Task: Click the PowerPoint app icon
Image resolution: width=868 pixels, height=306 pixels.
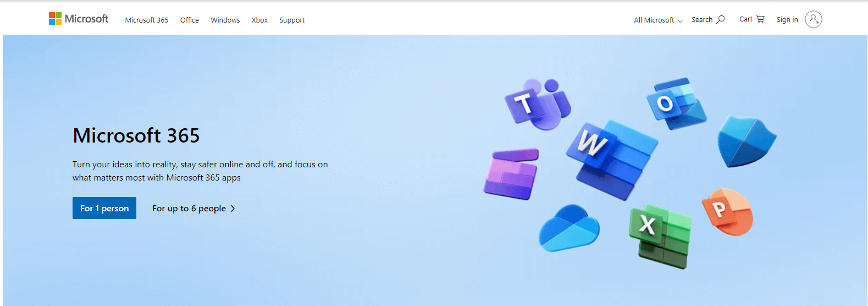Action: [x=728, y=212]
